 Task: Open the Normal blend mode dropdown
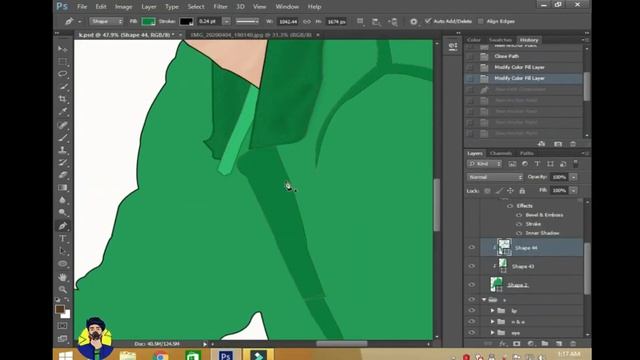pyautogui.click(x=495, y=177)
